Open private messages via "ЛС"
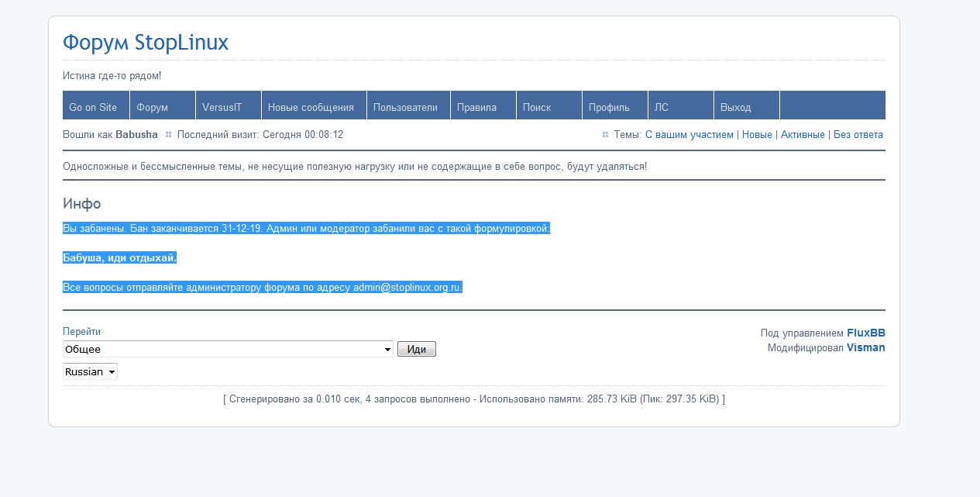 pyautogui.click(x=664, y=105)
